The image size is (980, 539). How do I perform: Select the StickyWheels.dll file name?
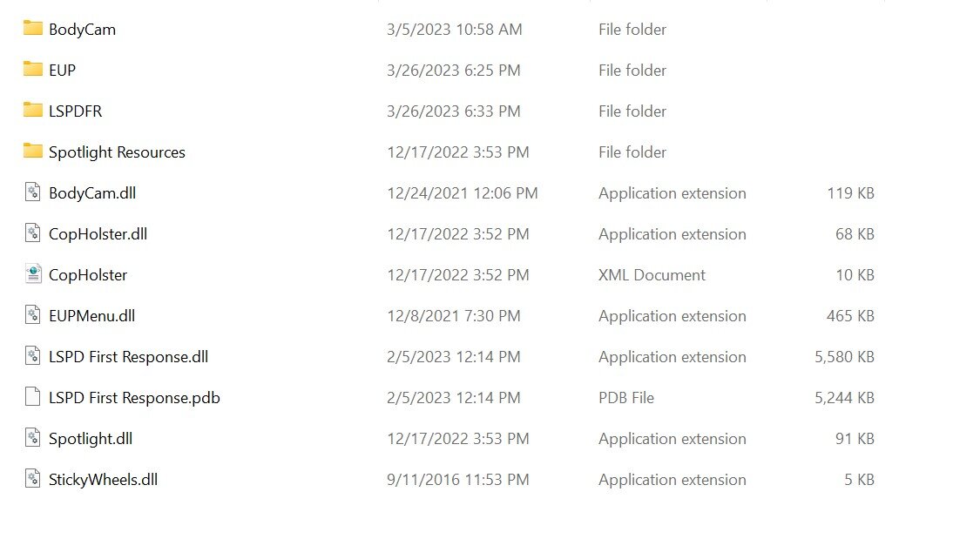point(103,480)
